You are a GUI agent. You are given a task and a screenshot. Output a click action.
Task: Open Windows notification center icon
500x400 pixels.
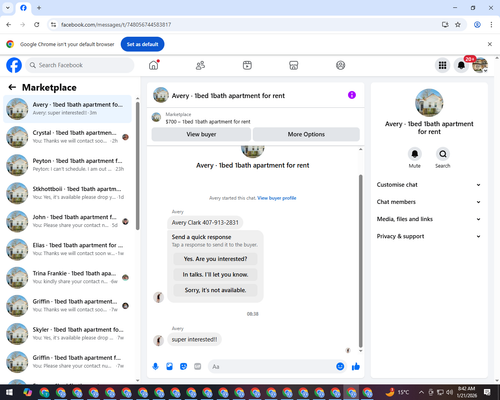[487, 392]
